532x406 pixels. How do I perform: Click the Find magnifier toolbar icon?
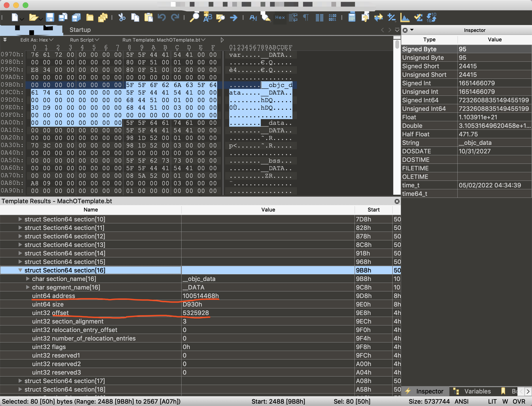pos(194,17)
